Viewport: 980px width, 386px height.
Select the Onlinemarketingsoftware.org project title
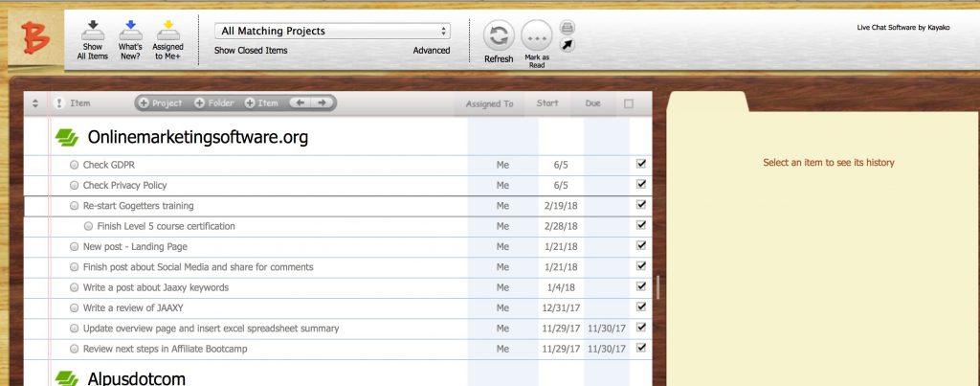click(197, 138)
